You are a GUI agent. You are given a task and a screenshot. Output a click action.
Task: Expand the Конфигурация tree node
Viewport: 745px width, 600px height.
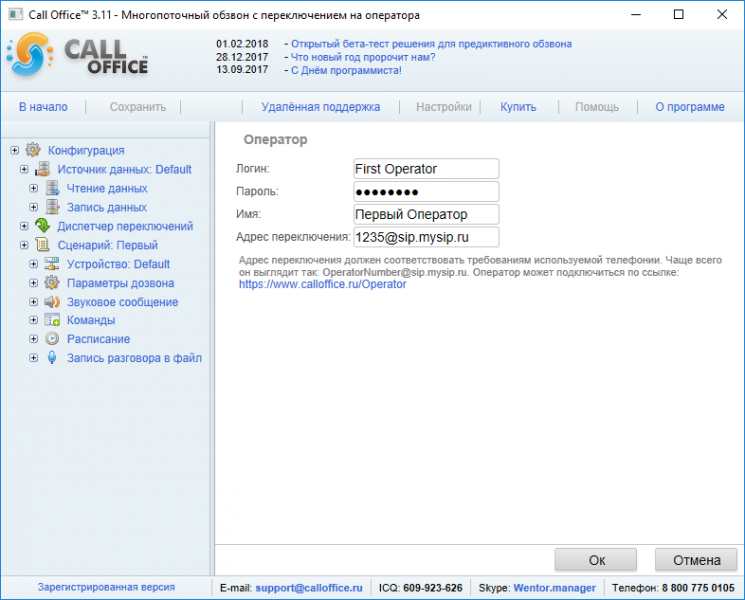coord(15,150)
